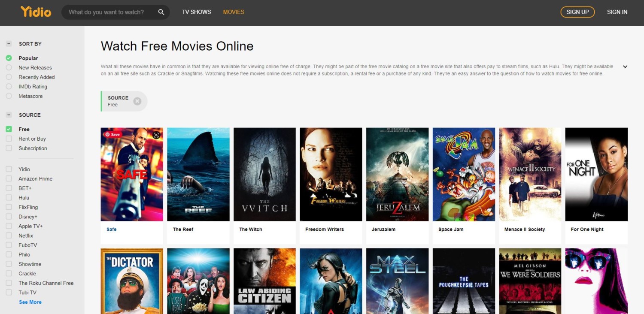Expand the page description text
644x314 pixels.
tap(625, 66)
